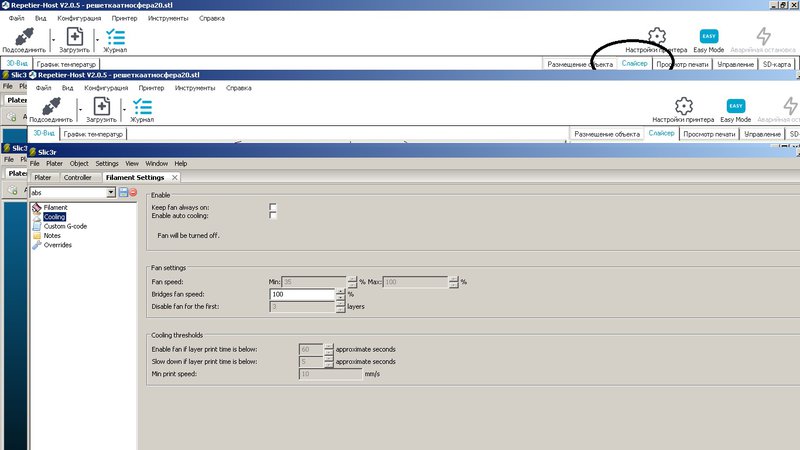This screenshot has height=450, width=800.
Task: Open the Filament settings page in tree
Action: [x=55, y=207]
